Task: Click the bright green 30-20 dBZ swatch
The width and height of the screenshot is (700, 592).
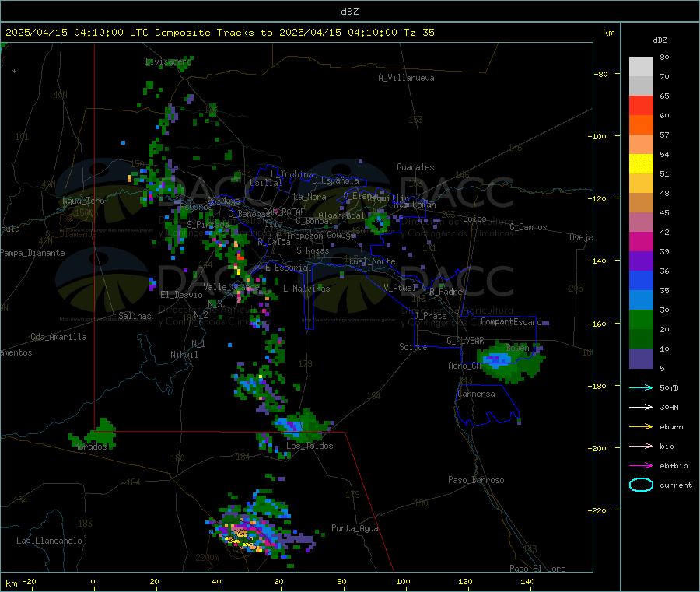Action: click(x=641, y=319)
